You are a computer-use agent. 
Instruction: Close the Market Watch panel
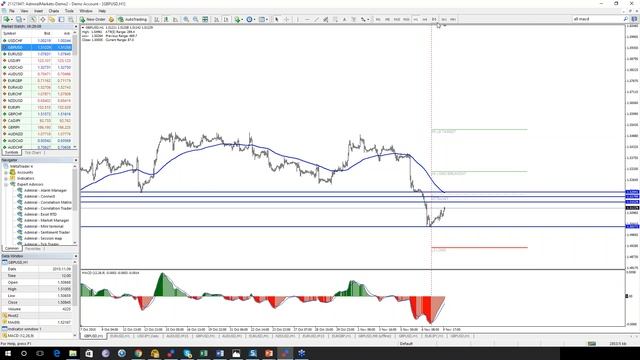76,27
